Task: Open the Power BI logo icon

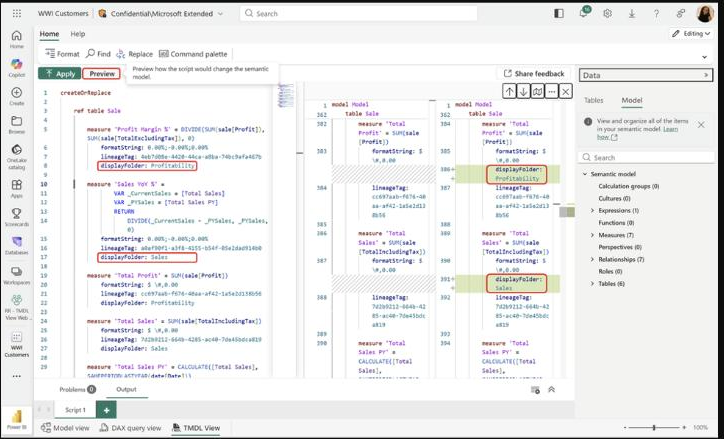Action: (x=17, y=420)
